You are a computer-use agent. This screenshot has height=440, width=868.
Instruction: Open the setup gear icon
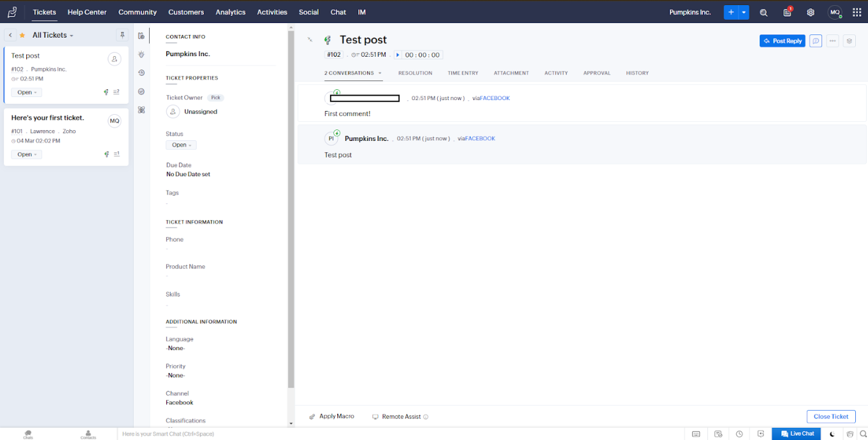pos(811,12)
